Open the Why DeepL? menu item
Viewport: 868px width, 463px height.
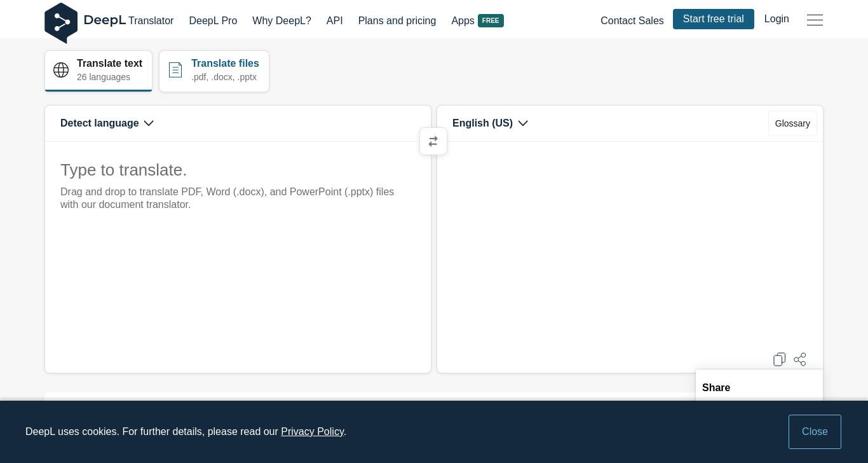pos(281,21)
